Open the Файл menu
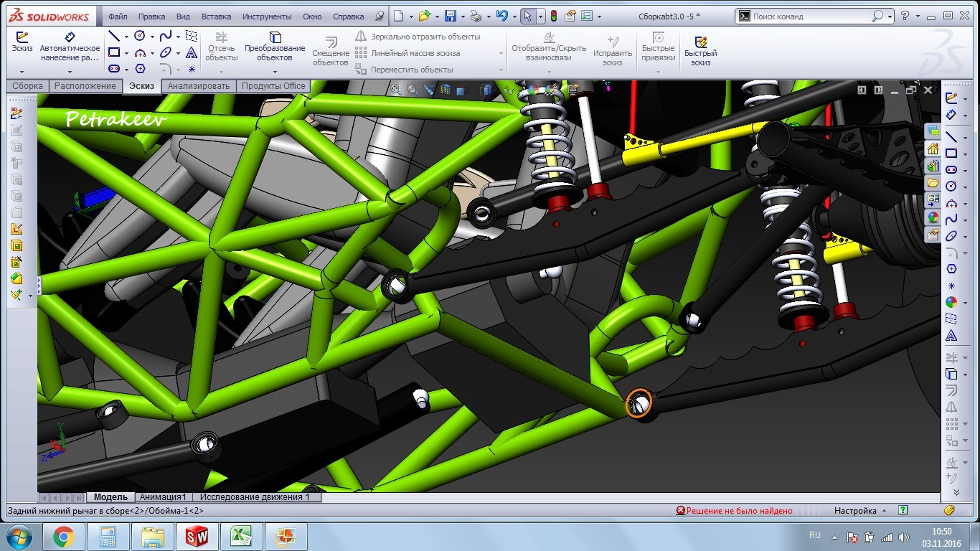 coord(118,17)
